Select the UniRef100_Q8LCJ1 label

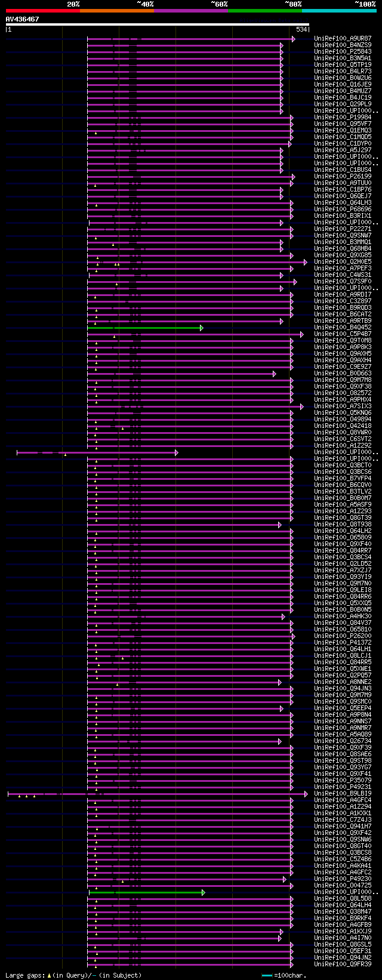pyautogui.click(x=343, y=656)
